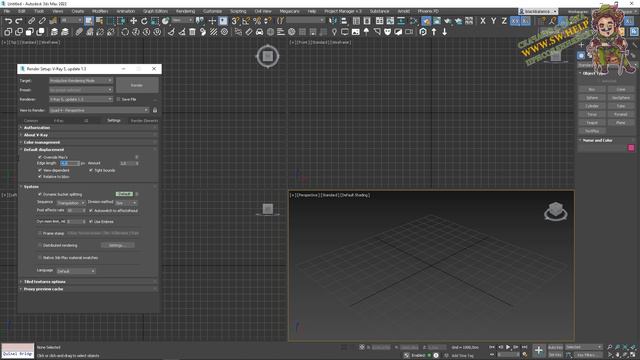
Task: Click the distributed rendering Settings button
Action: [x=117, y=245]
